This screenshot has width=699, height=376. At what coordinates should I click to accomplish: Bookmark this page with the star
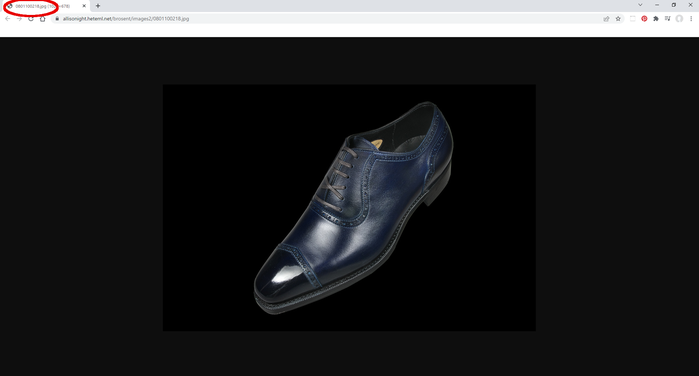(x=618, y=19)
